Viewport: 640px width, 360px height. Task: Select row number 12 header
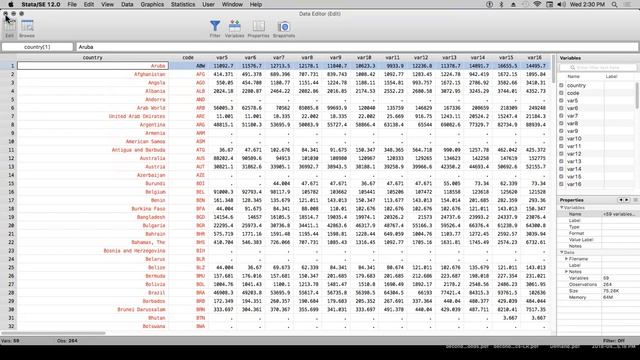[x=9, y=158]
